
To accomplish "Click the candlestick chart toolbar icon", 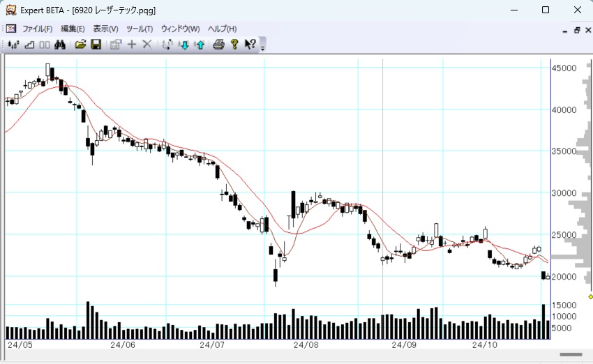I will (13, 45).
